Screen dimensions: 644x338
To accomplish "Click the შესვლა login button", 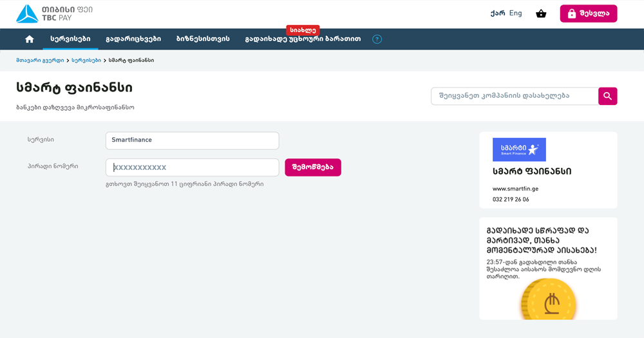I will (588, 14).
